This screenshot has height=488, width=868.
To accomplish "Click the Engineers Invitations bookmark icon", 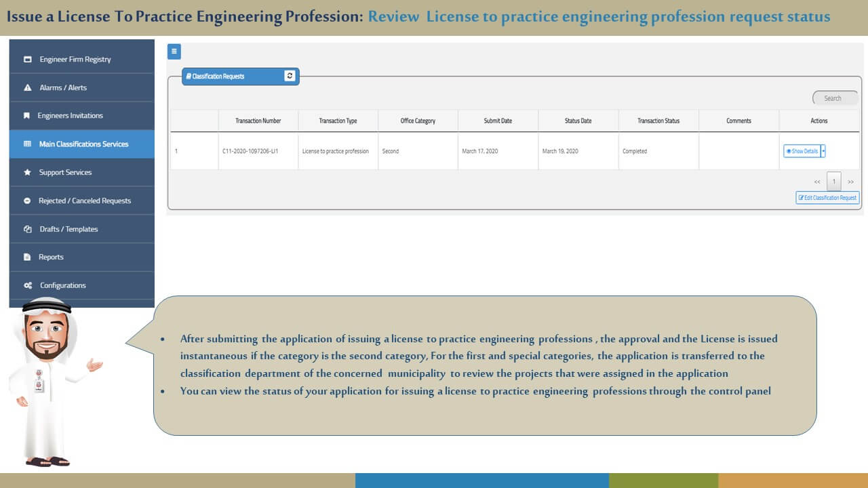I will coord(27,116).
